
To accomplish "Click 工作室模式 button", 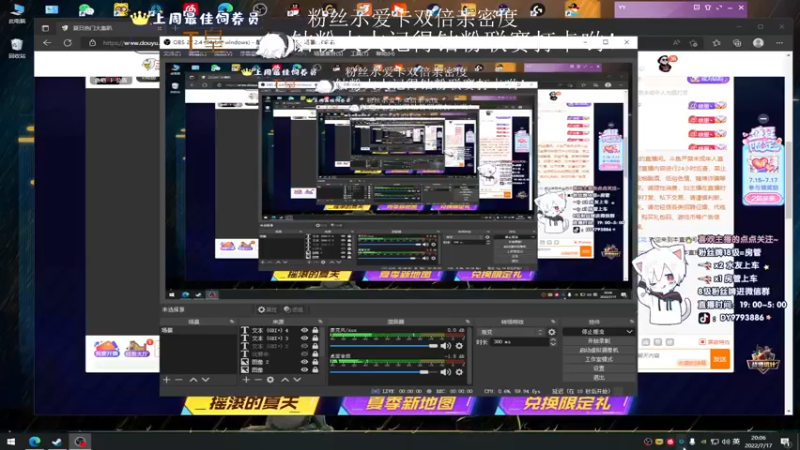I will (598, 359).
